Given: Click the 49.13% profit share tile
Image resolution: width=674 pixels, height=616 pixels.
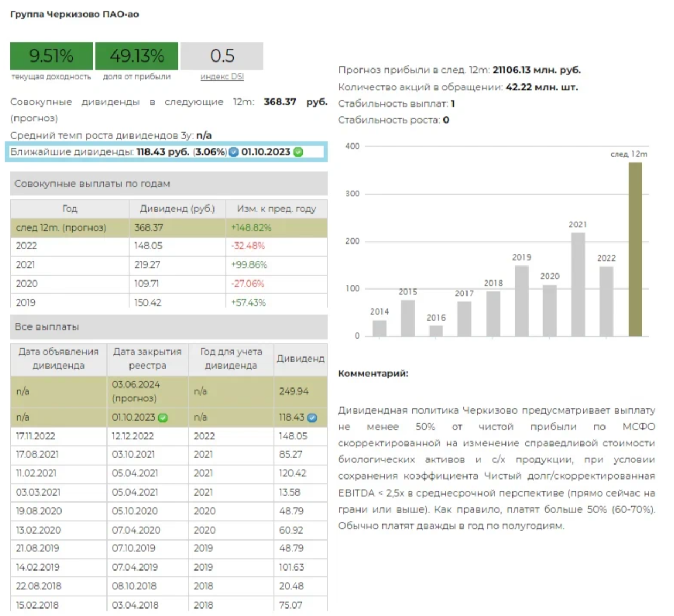Looking at the screenshot, I should pyautogui.click(x=137, y=56).
